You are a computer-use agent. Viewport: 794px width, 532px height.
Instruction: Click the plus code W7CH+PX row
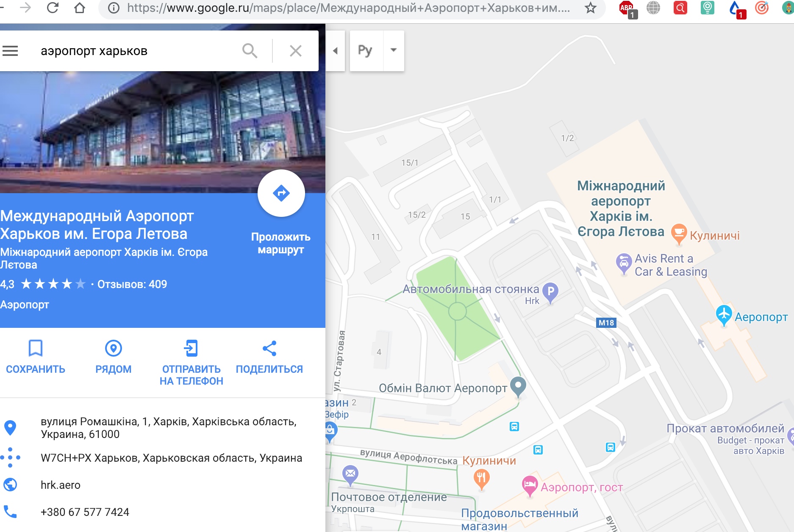click(x=171, y=458)
